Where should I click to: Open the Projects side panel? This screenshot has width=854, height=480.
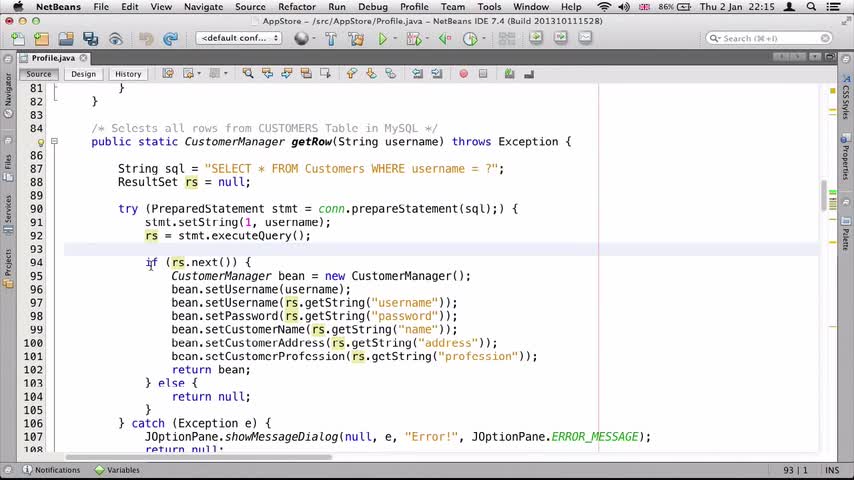tap(8, 268)
